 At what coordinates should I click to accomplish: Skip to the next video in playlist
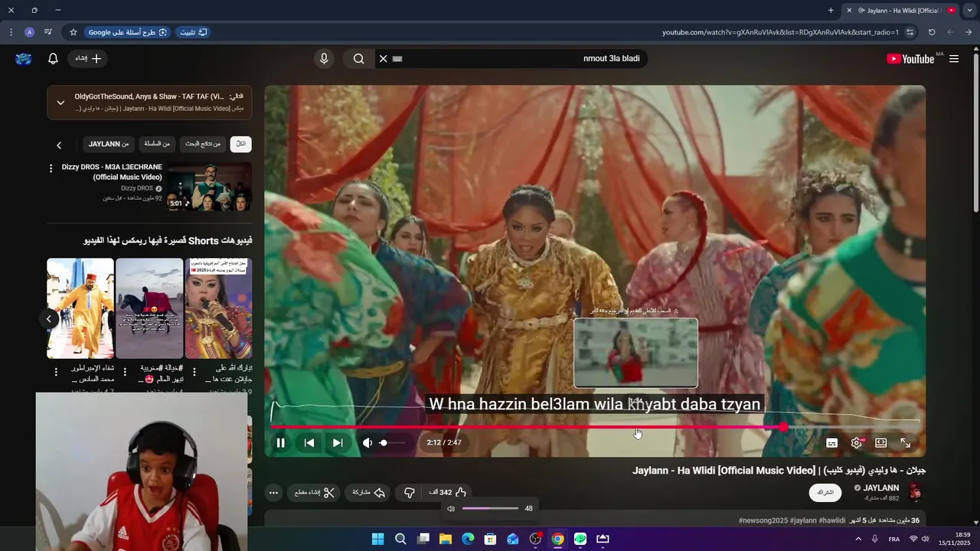coord(338,443)
